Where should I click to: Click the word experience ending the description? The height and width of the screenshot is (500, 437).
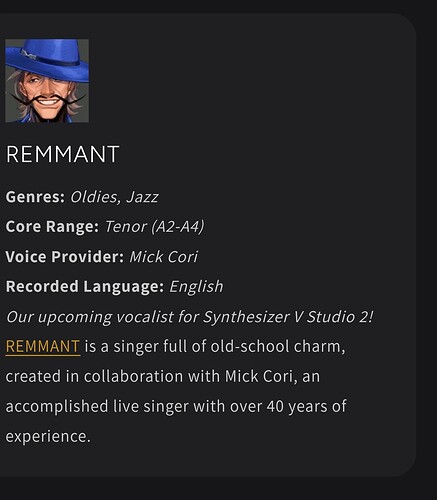[x=48, y=436]
